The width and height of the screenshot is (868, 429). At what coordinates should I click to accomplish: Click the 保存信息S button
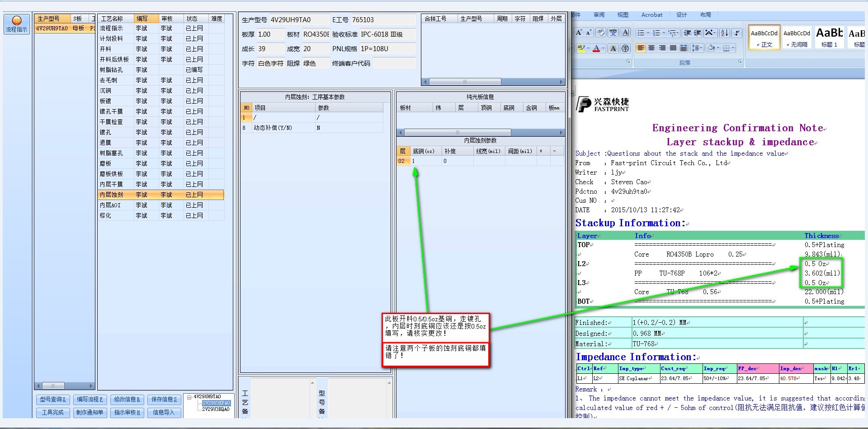pos(164,400)
